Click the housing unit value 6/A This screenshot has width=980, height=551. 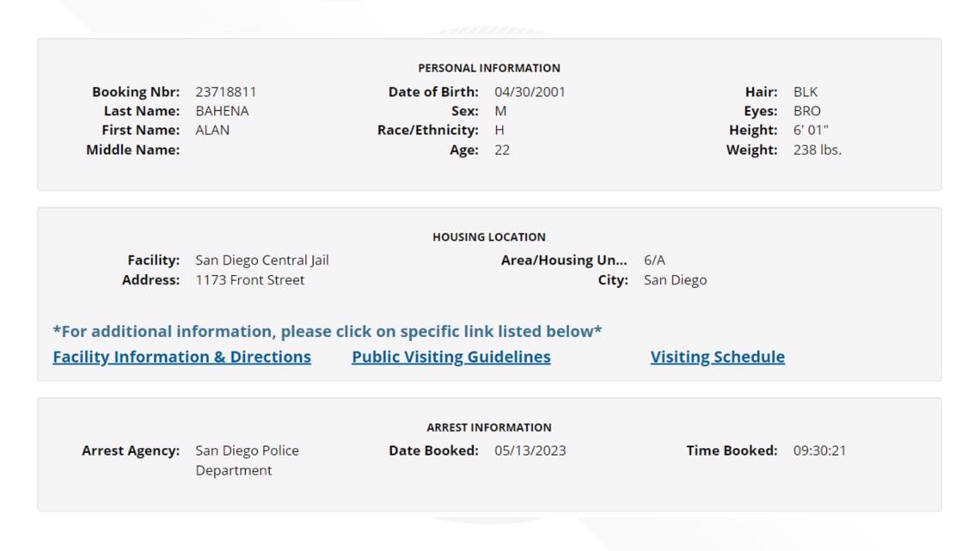point(654,260)
